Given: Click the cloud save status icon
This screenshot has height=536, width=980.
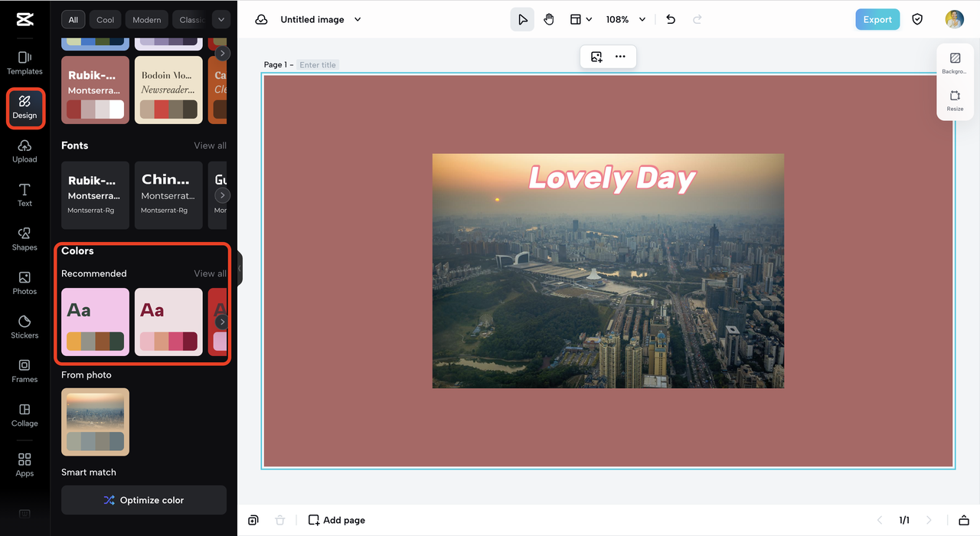Looking at the screenshot, I should (261, 19).
